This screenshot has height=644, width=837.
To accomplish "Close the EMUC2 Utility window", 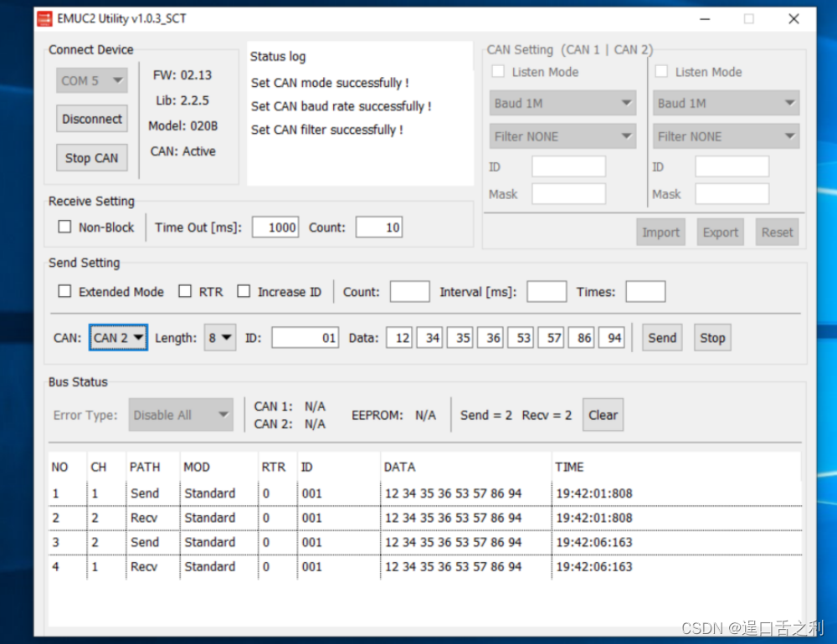I will point(793,18).
